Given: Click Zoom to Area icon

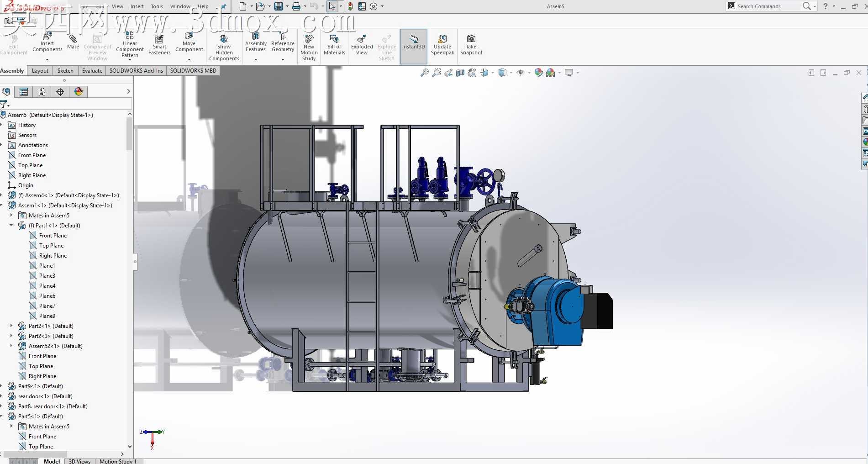Looking at the screenshot, I should 437,73.
